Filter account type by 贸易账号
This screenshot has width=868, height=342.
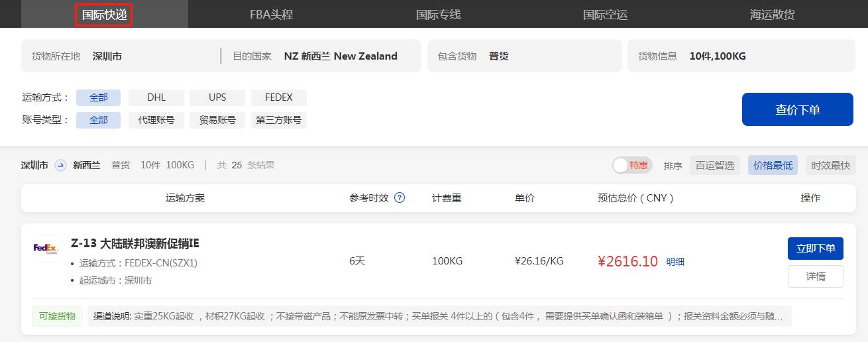[x=217, y=120]
